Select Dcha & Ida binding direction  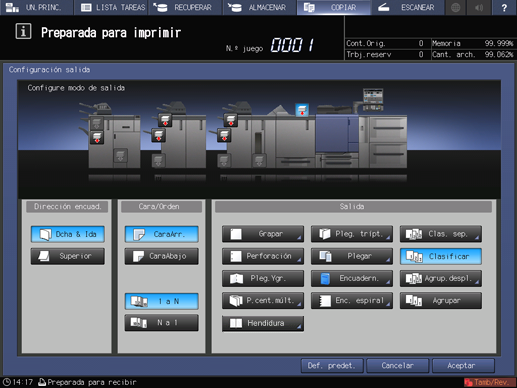tap(68, 234)
